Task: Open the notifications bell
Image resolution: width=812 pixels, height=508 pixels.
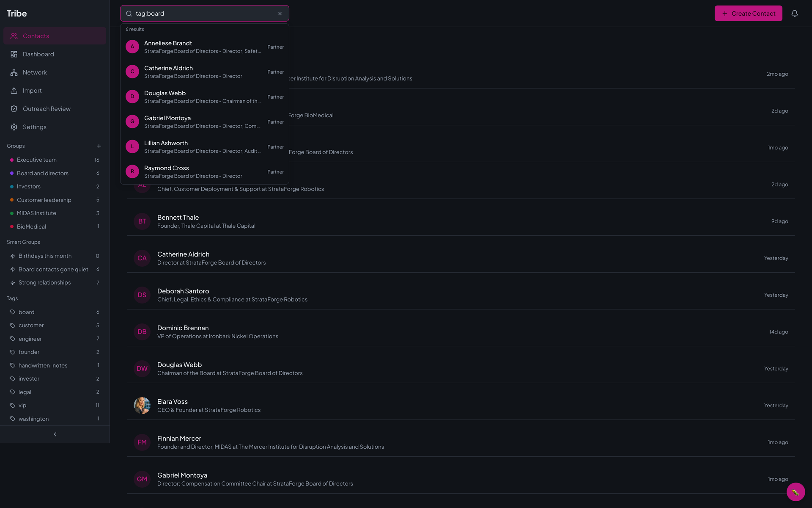Action: point(795,14)
